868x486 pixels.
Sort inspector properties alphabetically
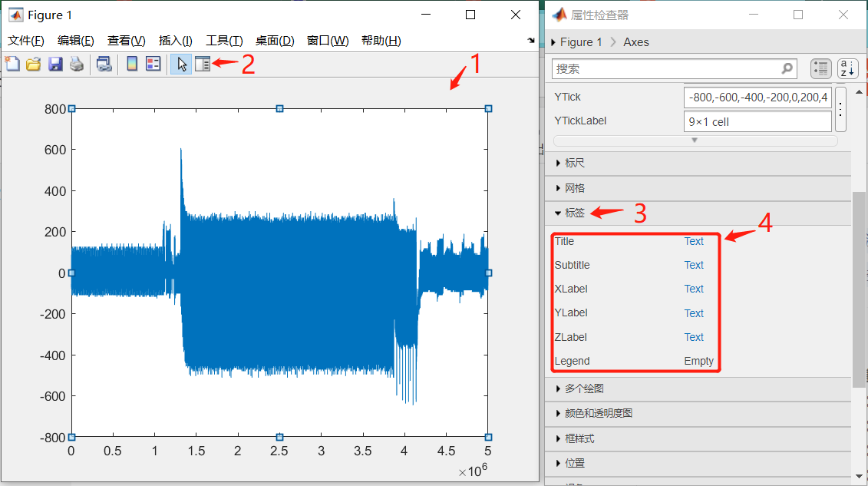coord(847,68)
